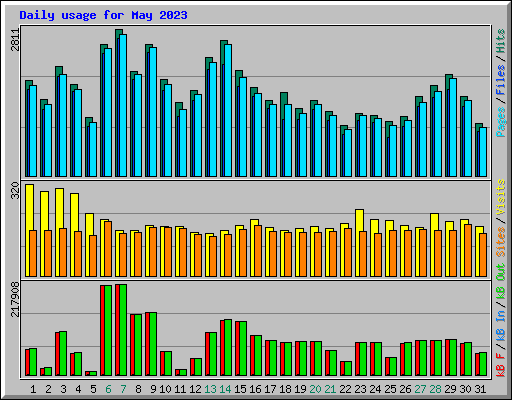This screenshot has width=512, height=400.
Task: Click day label '19' on the x-axis
Action: click(x=300, y=389)
